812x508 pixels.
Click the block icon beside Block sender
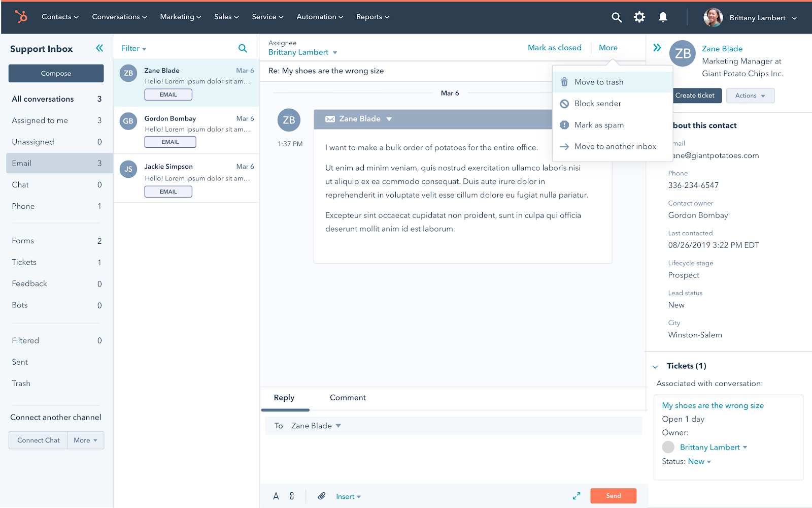(x=564, y=104)
